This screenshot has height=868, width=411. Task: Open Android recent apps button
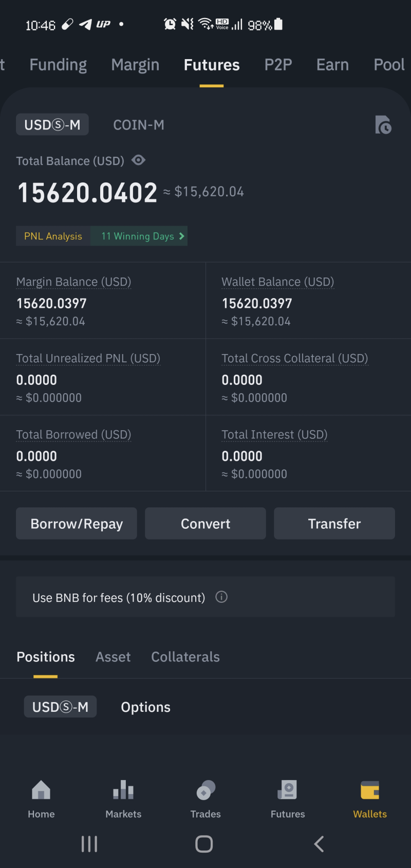[x=89, y=844]
